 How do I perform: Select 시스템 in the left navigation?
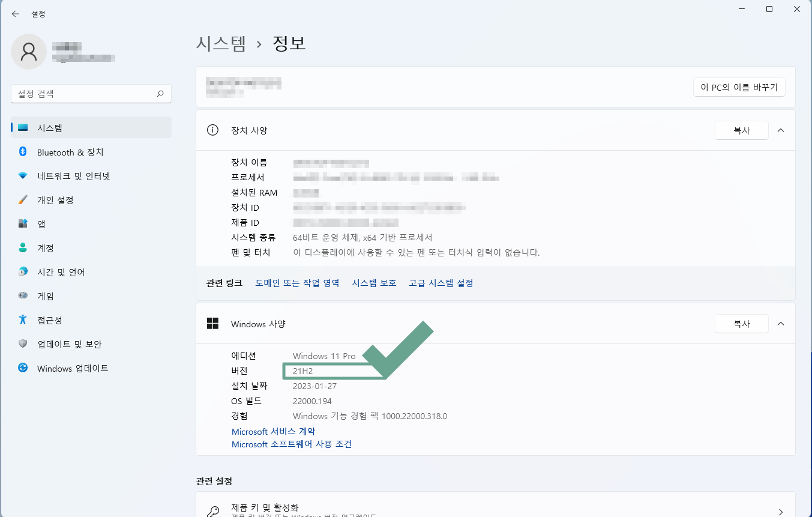pyautogui.click(x=48, y=127)
